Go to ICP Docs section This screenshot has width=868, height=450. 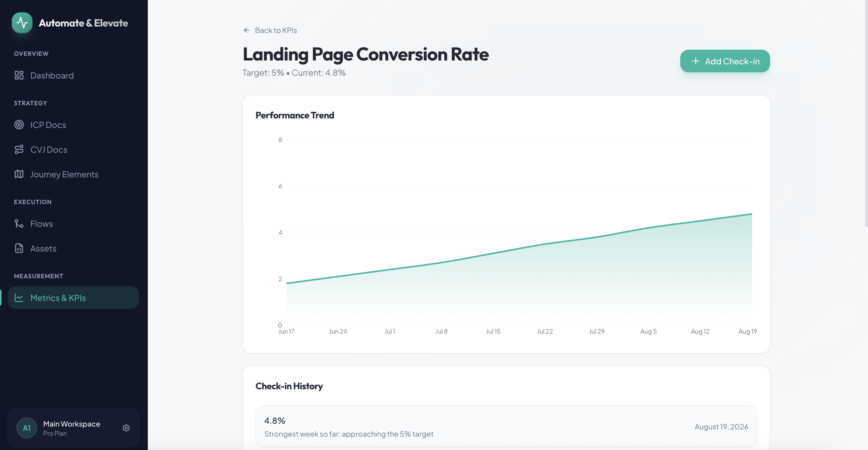pyautogui.click(x=73, y=125)
